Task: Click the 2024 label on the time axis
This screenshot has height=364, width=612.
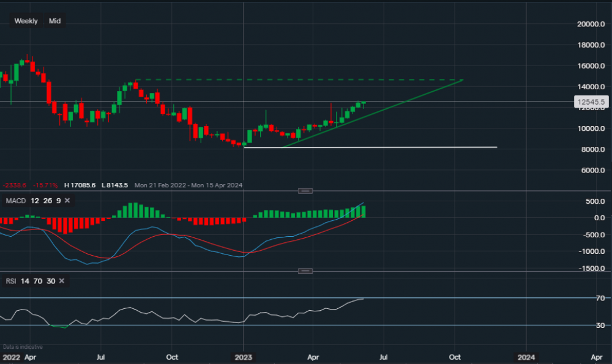Action: (x=525, y=355)
